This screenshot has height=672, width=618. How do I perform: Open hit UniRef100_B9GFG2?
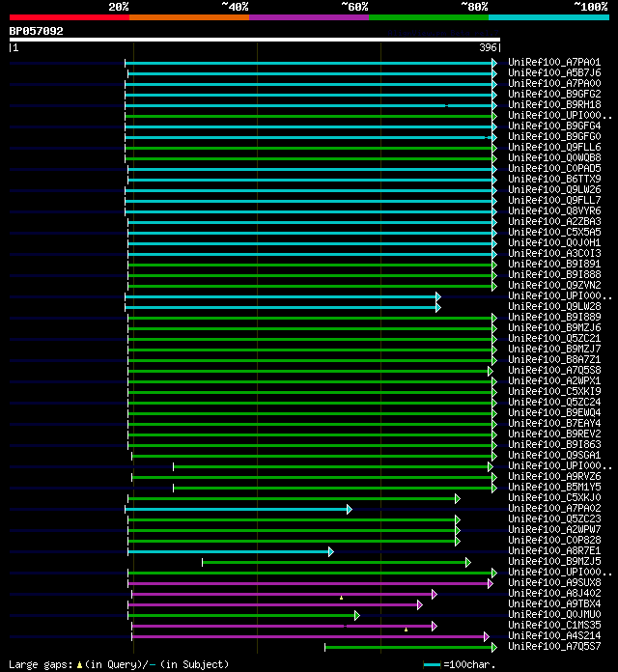coord(554,94)
